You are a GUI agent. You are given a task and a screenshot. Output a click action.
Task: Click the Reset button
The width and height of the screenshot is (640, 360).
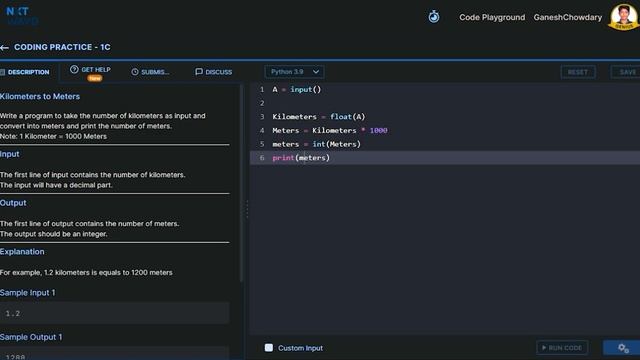point(578,72)
